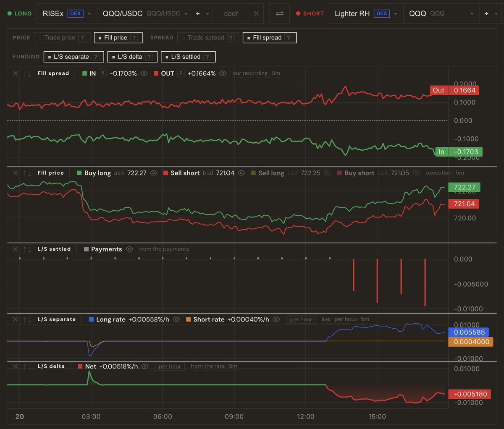This screenshot has width=504, height=429.
Task: Click the -0.005180 net rate axis label
Action: click(470, 394)
